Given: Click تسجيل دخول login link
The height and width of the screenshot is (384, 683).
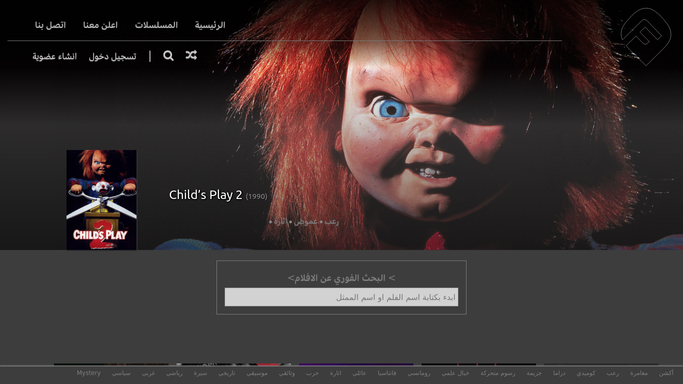Looking at the screenshot, I should (x=112, y=57).
